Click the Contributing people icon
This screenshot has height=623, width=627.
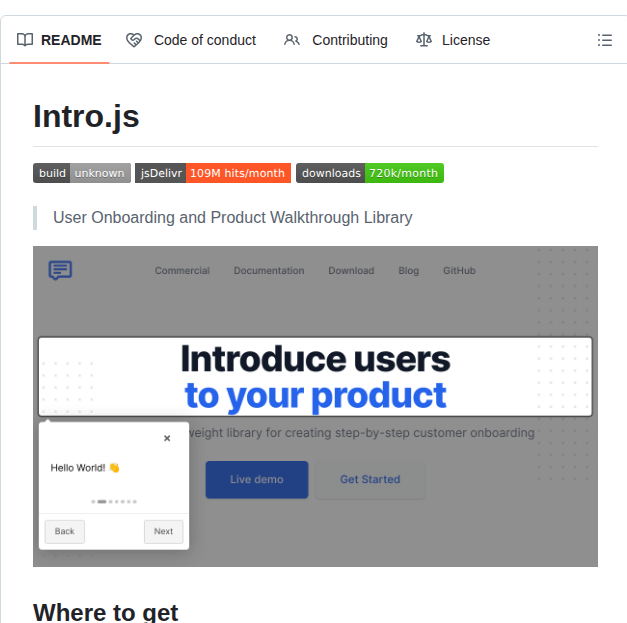(x=292, y=40)
